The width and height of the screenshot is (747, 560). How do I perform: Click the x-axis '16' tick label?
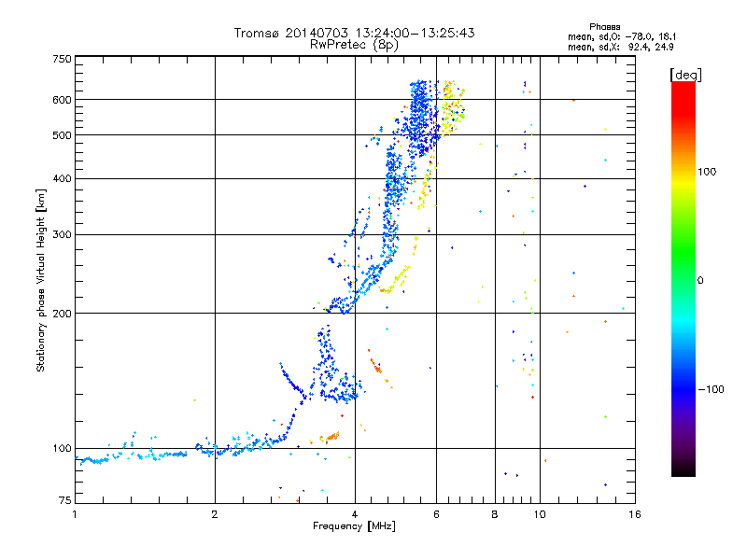click(x=635, y=514)
